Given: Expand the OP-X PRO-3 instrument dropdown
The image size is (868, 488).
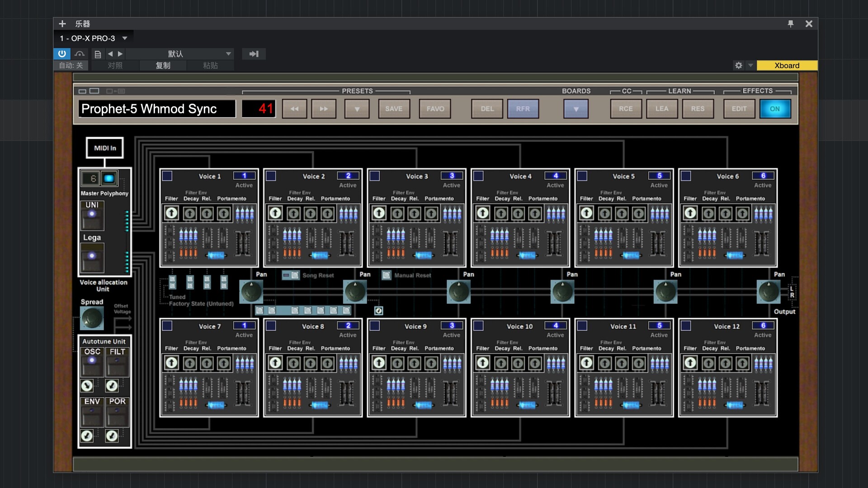Looking at the screenshot, I should click(125, 38).
